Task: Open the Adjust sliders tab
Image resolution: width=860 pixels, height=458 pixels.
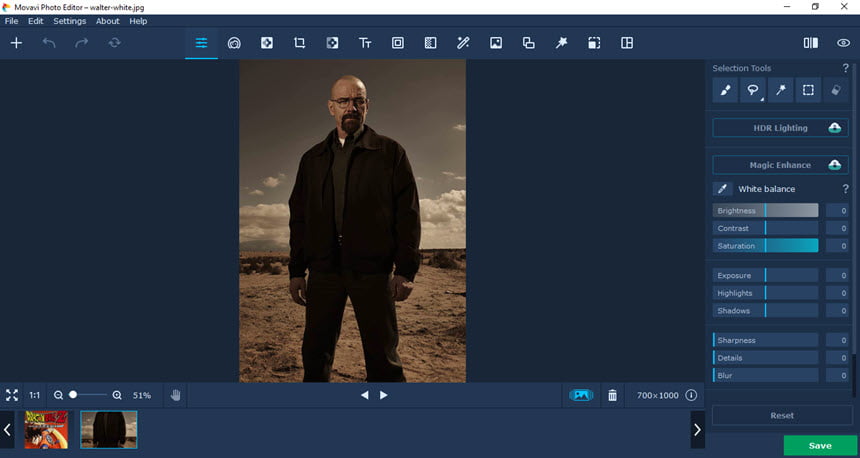Action: point(201,43)
